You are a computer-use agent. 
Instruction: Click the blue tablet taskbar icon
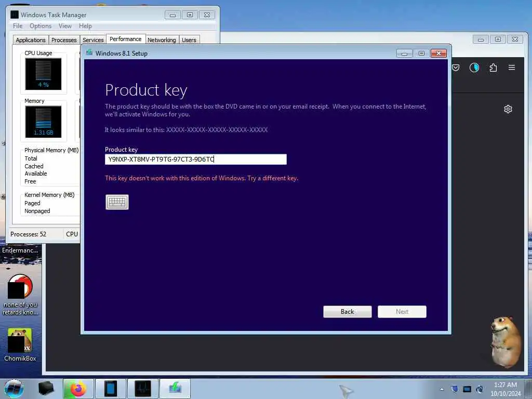(x=111, y=389)
